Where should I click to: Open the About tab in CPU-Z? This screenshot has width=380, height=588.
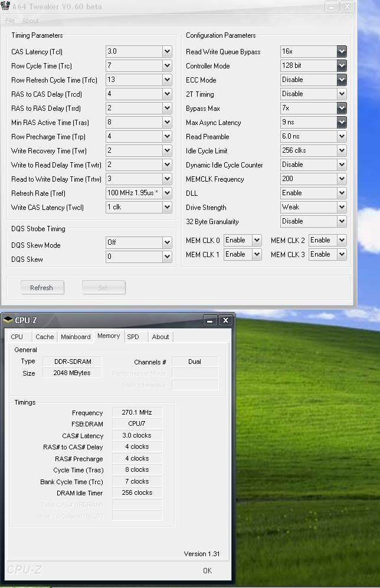pos(160,337)
